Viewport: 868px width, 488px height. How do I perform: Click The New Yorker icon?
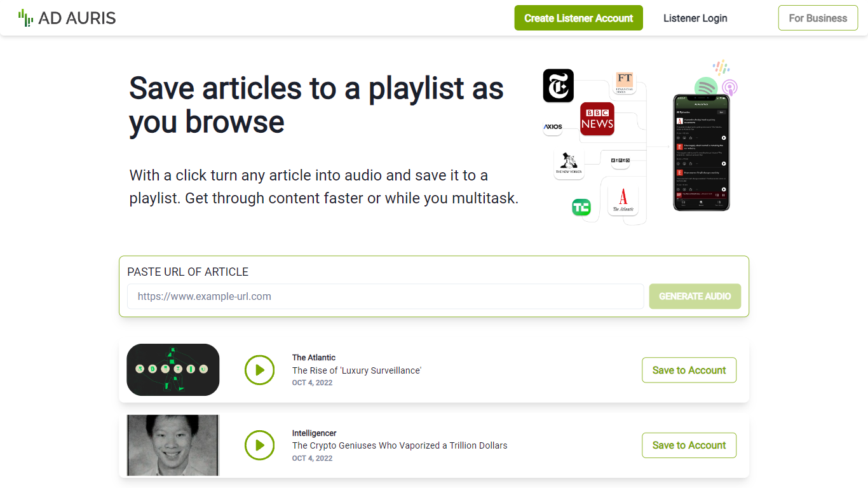569,164
